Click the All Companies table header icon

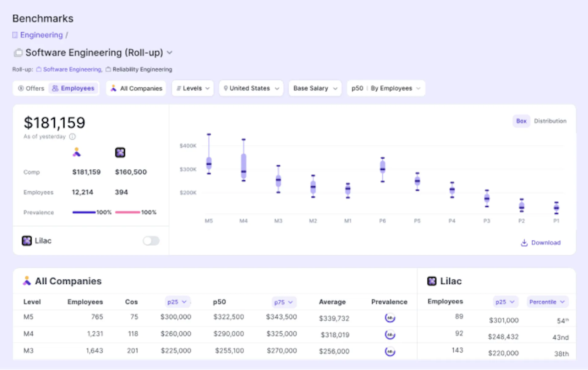tap(27, 281)
